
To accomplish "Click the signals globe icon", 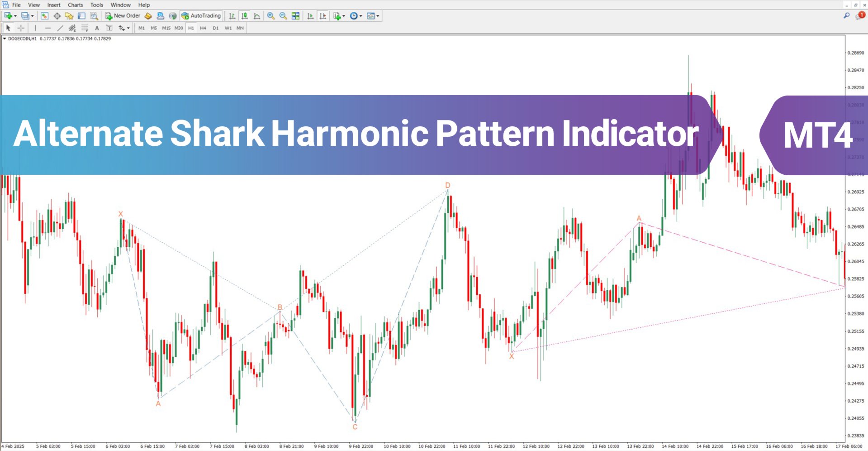I will click(x=172, y=16).
